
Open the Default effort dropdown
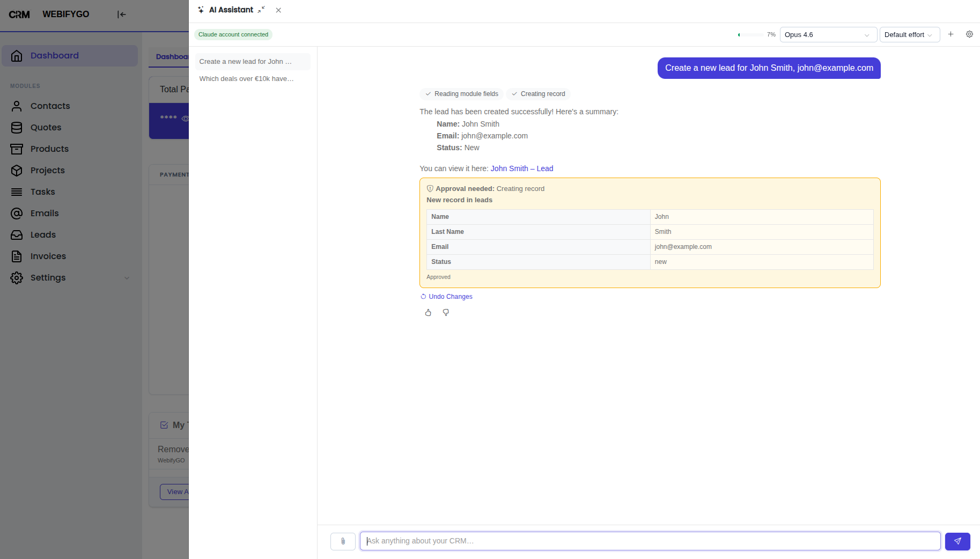click(x=910, y=35)
